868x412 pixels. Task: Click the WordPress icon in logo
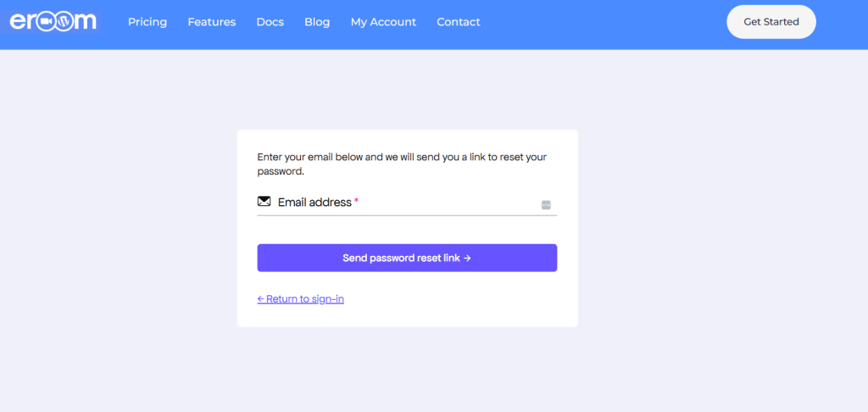click(x=65, y=22)
